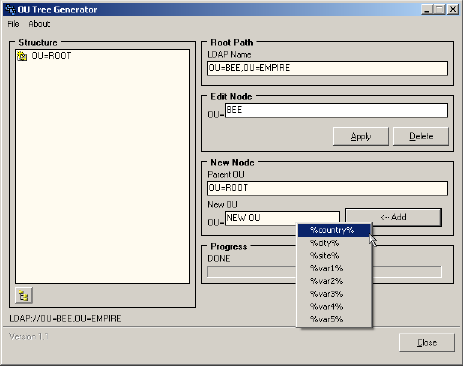Open the File menu
Viewport: 463px width, 366px height.
tap(14, 24)
